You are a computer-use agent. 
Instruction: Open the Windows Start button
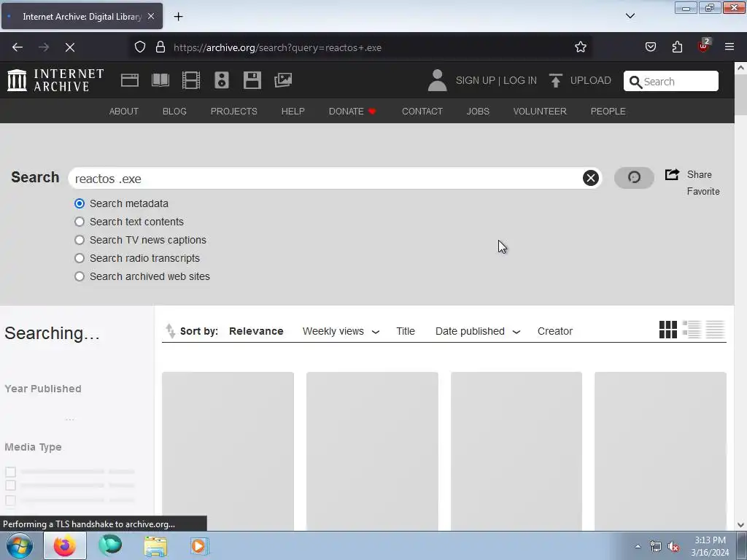click(x=20, y=545)
